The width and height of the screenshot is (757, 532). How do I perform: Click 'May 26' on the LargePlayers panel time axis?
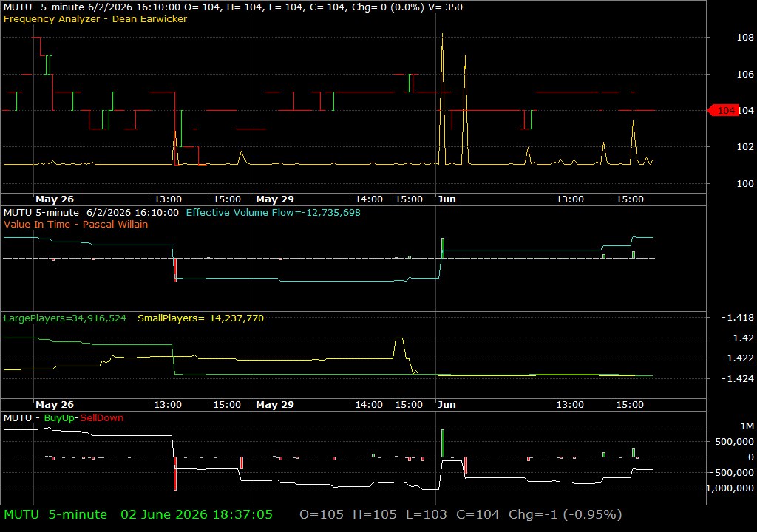[55, 405]
